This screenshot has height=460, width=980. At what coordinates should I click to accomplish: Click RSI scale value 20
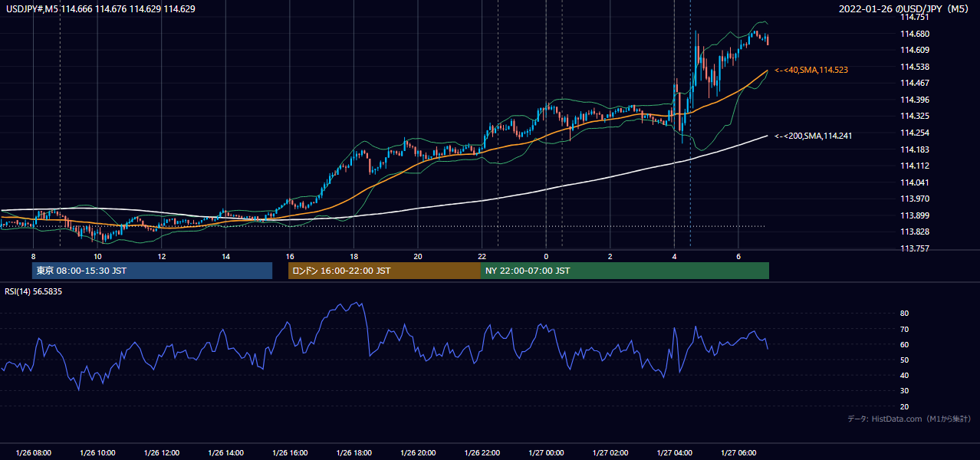(x=904, y=406)
